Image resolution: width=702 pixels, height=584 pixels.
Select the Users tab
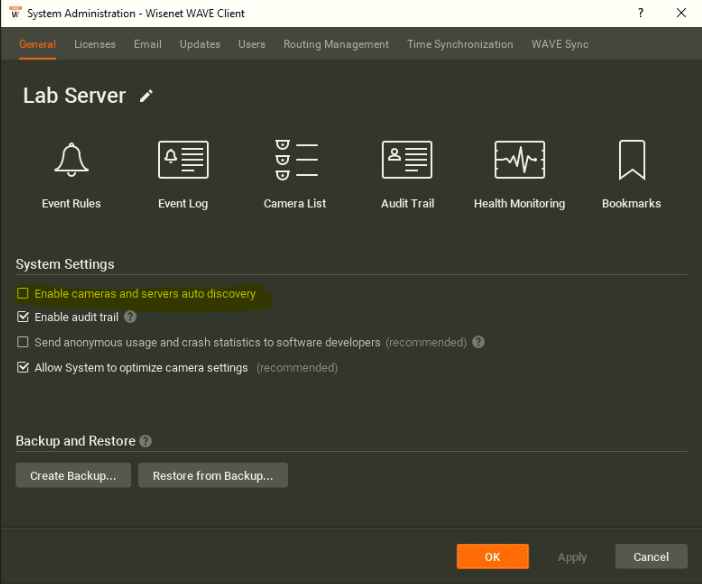pos(252,44)
